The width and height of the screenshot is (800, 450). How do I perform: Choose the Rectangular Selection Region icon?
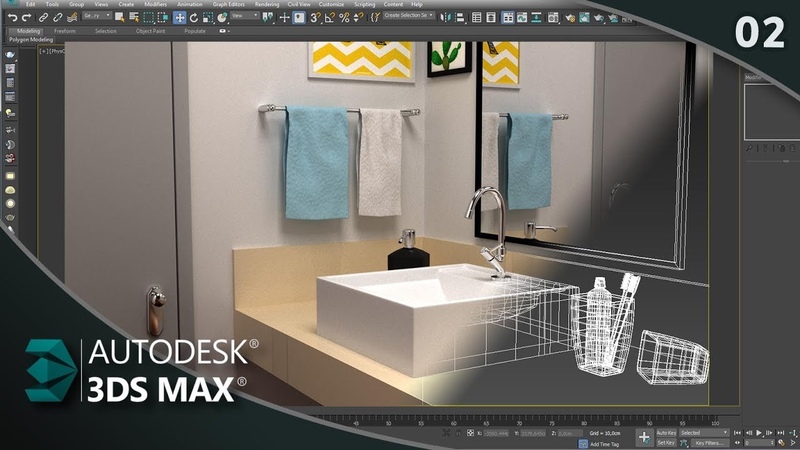tap(148, 18)
